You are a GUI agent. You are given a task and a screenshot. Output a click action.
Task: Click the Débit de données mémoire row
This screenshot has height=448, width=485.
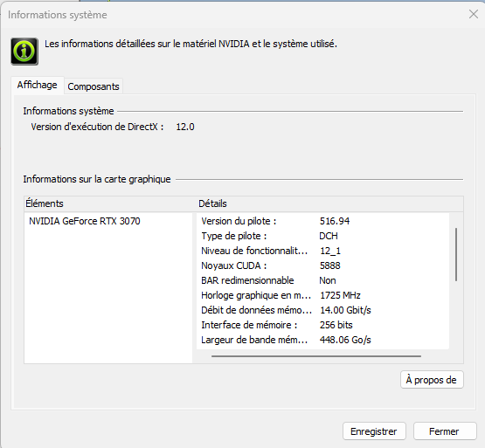point(322,310)
